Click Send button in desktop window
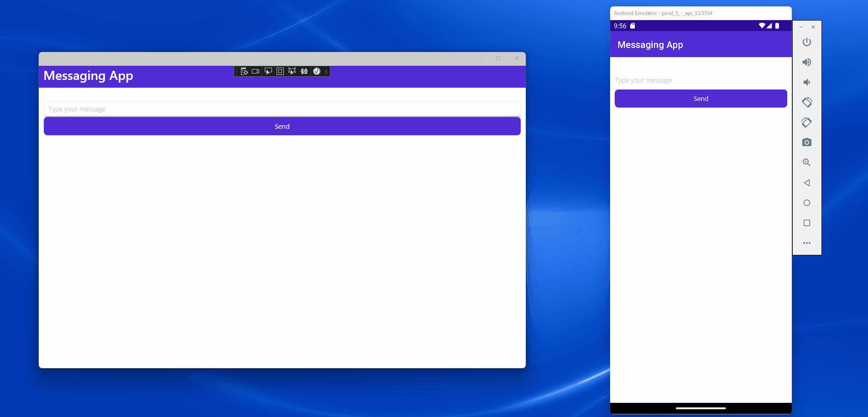The height and width of the screenshot is (417, 868). click(x=282, y=127)
